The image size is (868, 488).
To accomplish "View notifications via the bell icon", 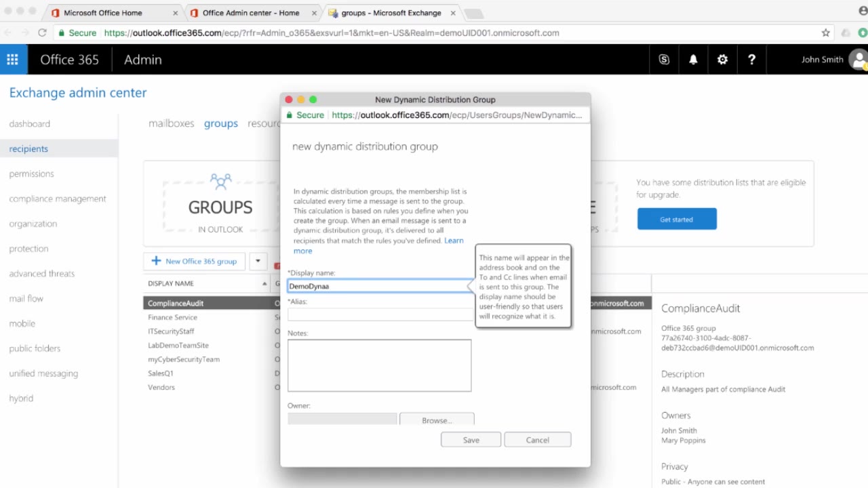I will click(x=693, y=60).
